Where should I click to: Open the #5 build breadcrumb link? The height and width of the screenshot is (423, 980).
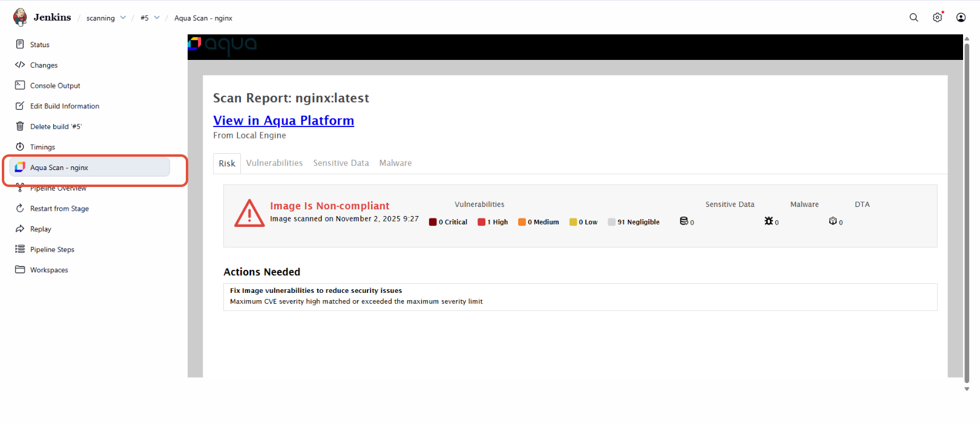[x=145, y=18]
